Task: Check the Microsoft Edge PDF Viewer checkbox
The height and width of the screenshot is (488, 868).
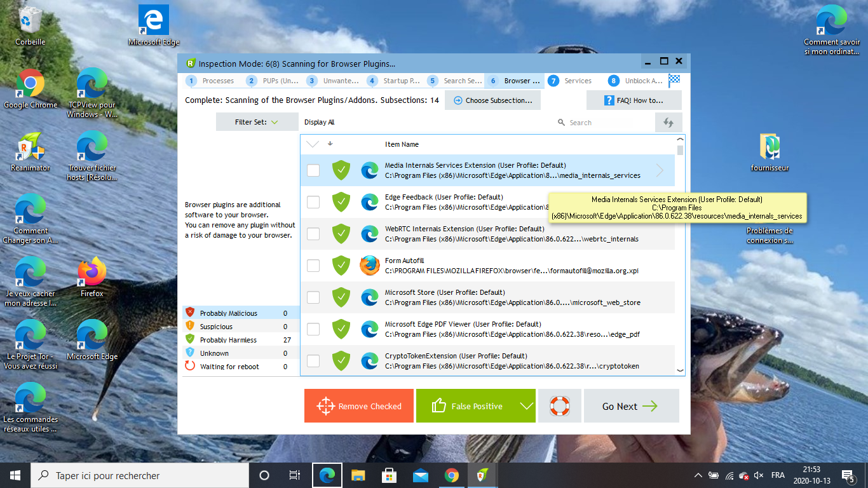Action: point(313,329)
